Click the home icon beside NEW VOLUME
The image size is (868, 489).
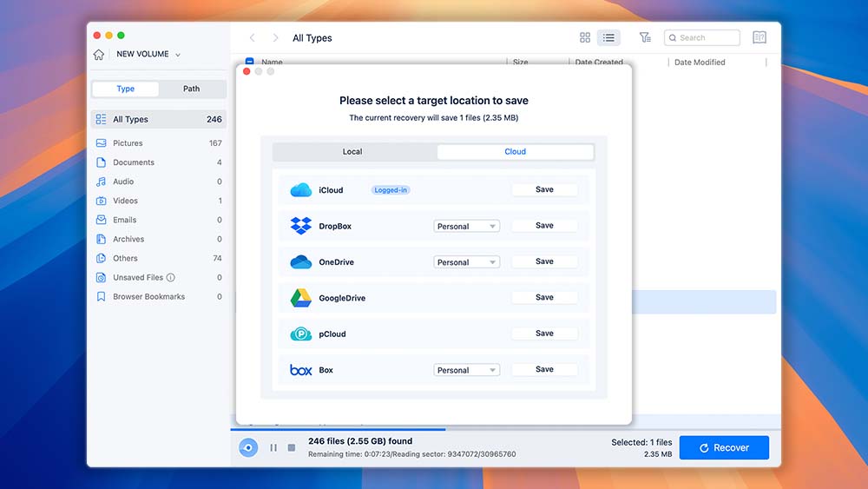coord(99,54)
